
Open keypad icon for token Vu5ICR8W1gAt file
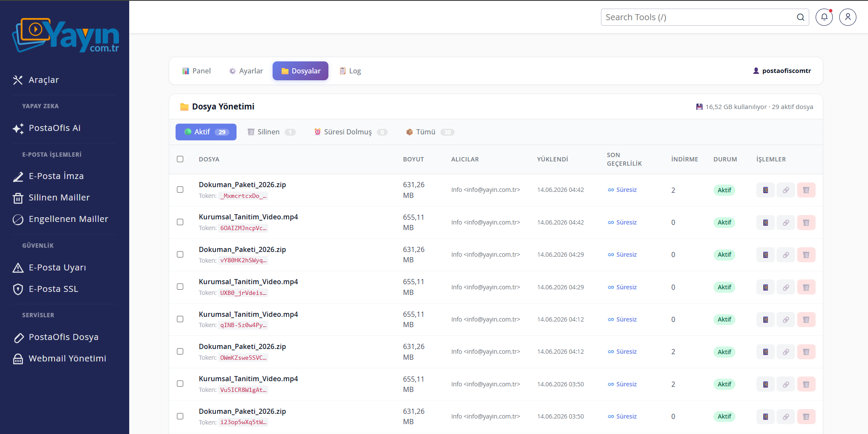(765, 384)
